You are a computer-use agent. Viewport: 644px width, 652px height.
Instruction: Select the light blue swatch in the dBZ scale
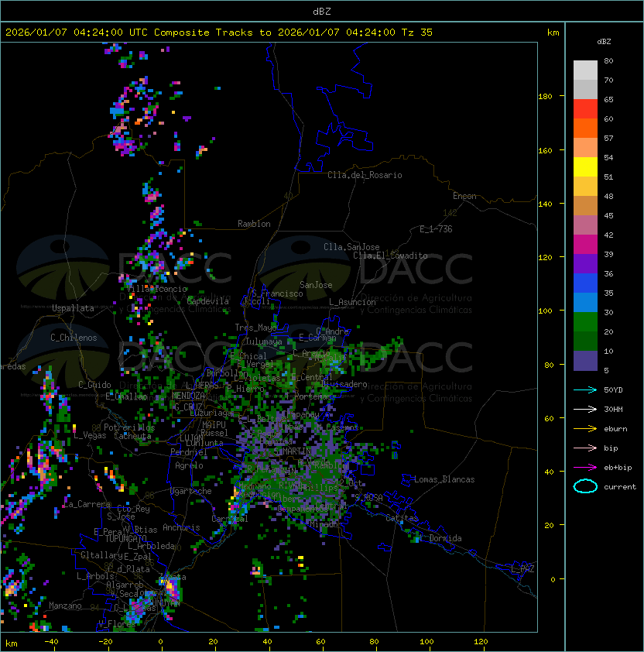click(x=585, y=303)
